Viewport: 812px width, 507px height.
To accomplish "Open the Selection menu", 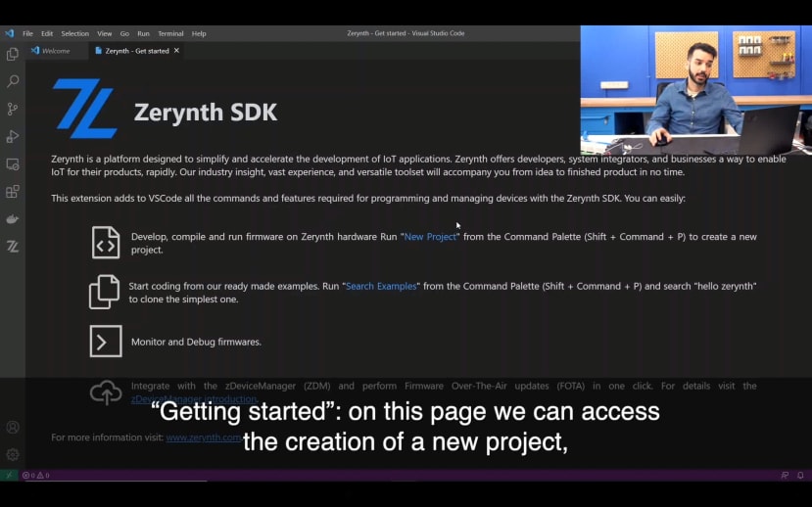I will tap(75, 33).
